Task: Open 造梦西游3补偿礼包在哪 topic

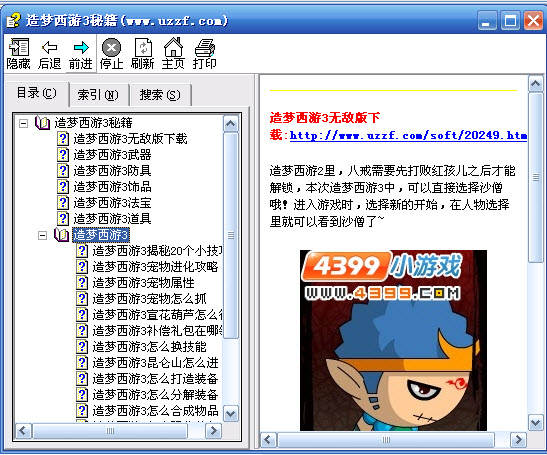Action: 157,331
